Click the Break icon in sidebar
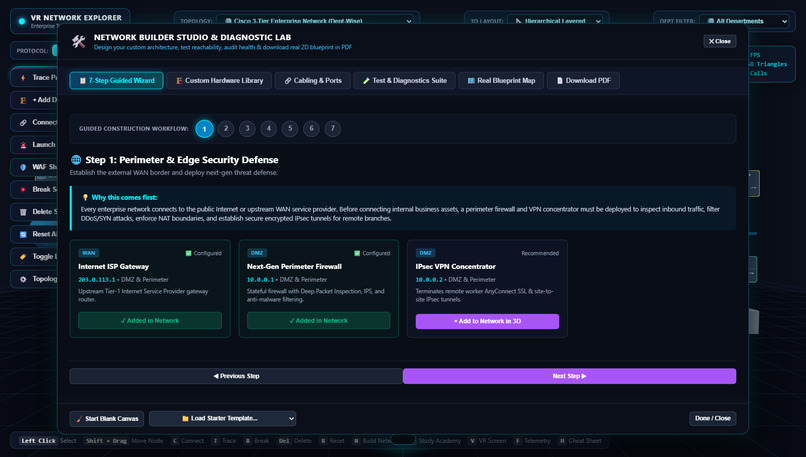Viewport: 806px width, 457px height. tap(23, 190)
